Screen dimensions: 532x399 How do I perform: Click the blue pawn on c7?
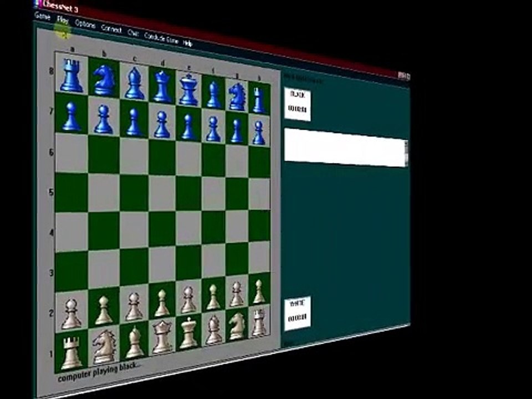pyautogui.click(x=134, y=122)
